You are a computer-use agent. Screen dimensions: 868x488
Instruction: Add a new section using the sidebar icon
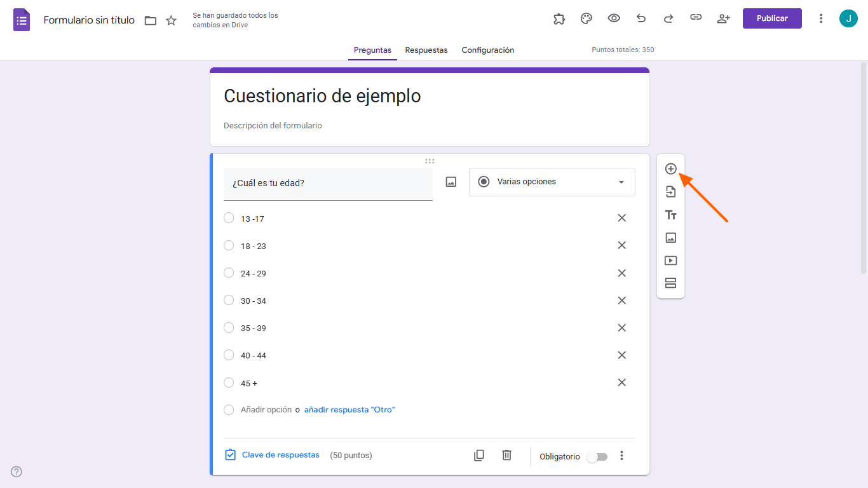point(670,283)
